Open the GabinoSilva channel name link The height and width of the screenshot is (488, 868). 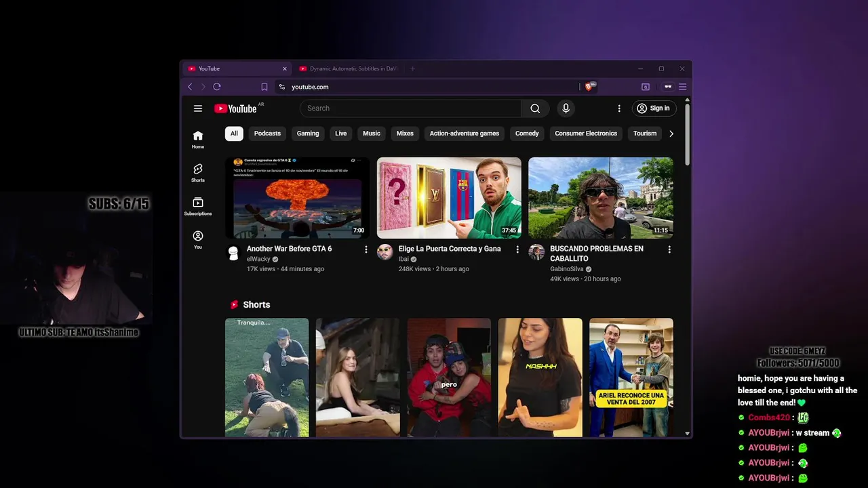coord(567,269)
